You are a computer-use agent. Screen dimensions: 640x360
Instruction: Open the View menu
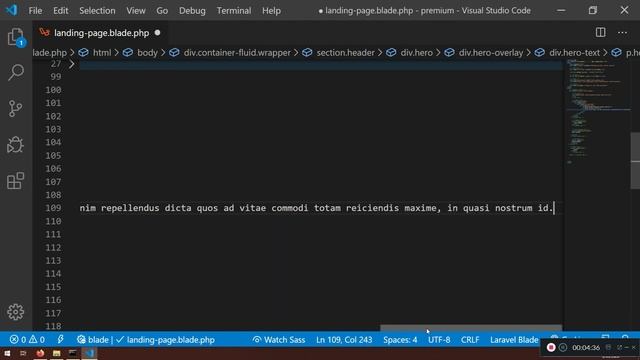click(136, 11)
